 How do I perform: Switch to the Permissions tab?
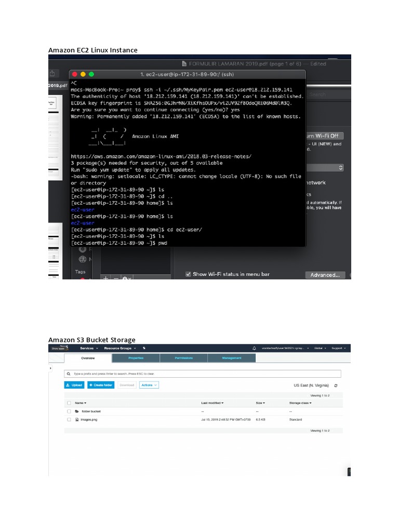coord(183,358)
